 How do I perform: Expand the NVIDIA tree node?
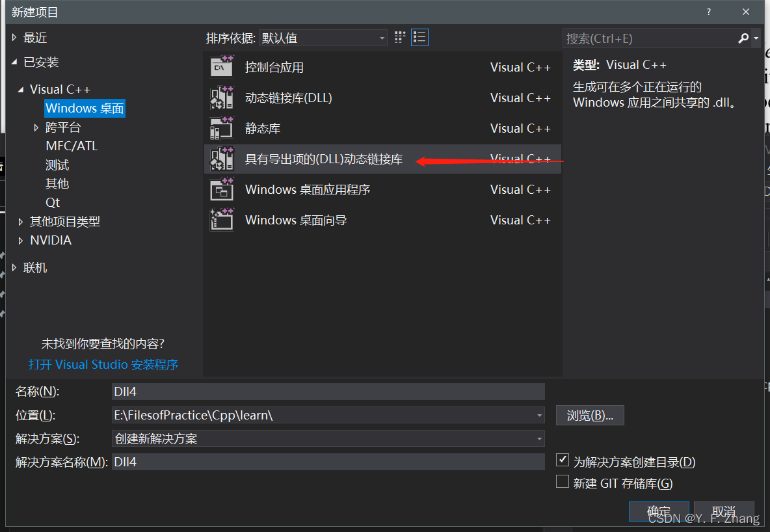tap(21, 240)
